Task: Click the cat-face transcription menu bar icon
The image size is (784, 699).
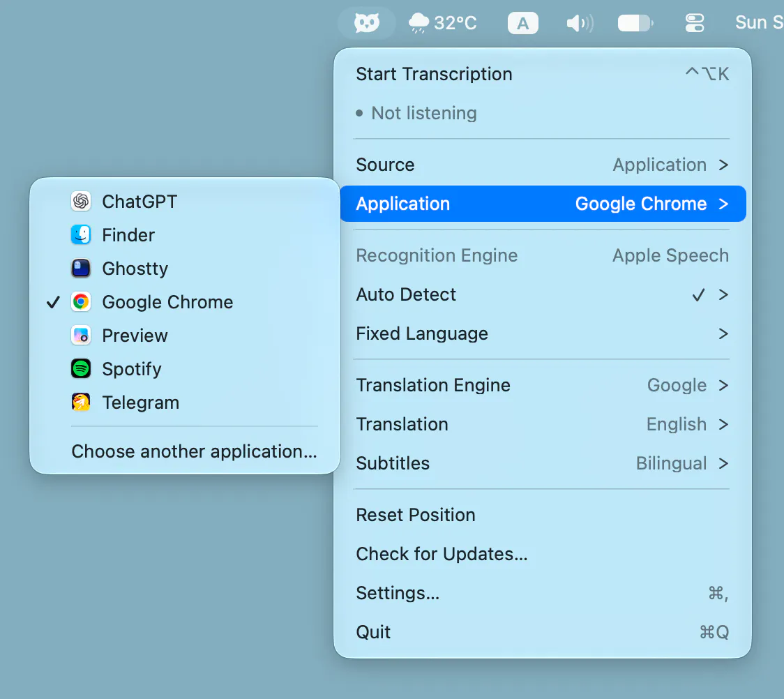Action: 366,23
